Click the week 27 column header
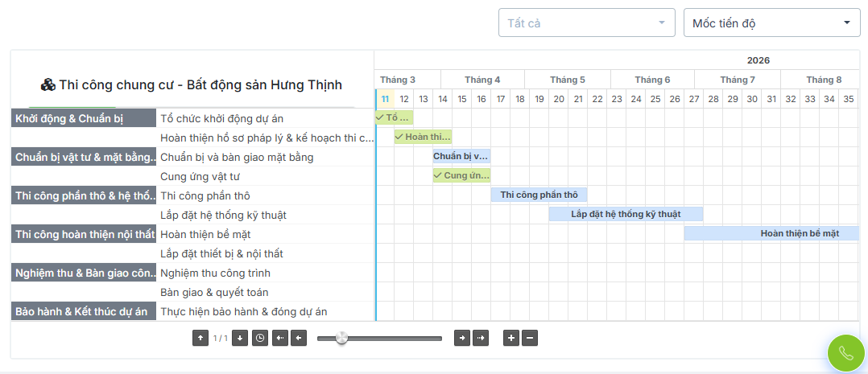Screen dimensions: 868x374 (x=693, y=99)
